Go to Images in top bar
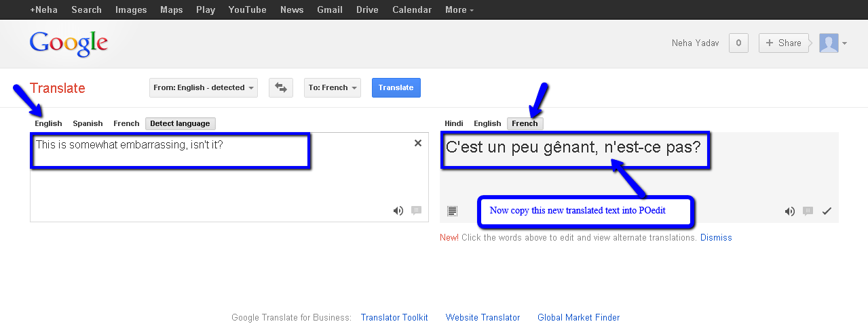This screenshot has width=868, height=328. tap(131, 9)
